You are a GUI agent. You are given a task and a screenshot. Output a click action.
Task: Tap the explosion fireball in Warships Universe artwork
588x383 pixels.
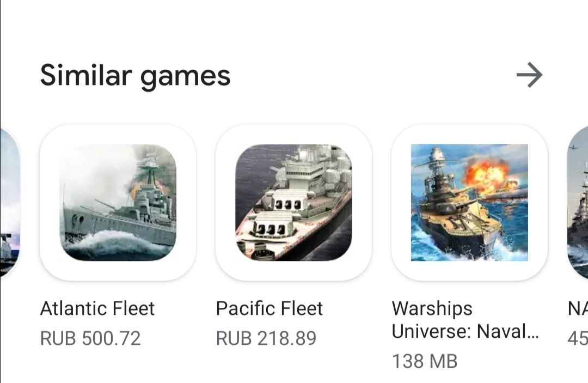[x=487, y=175]
